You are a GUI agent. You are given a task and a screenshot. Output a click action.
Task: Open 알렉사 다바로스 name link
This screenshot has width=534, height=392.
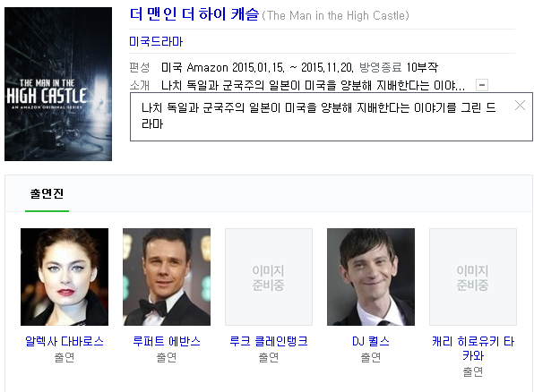65,341
